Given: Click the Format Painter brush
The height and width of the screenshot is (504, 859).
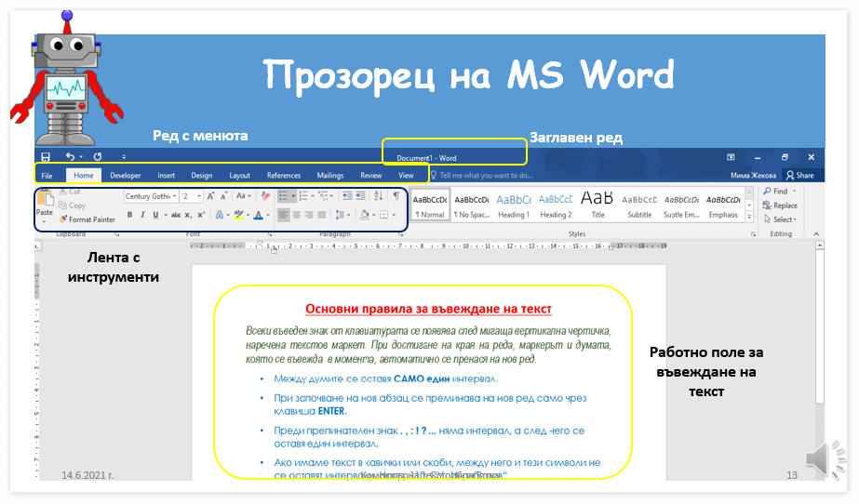Looking at the screenshot, I should pos(87,219).
